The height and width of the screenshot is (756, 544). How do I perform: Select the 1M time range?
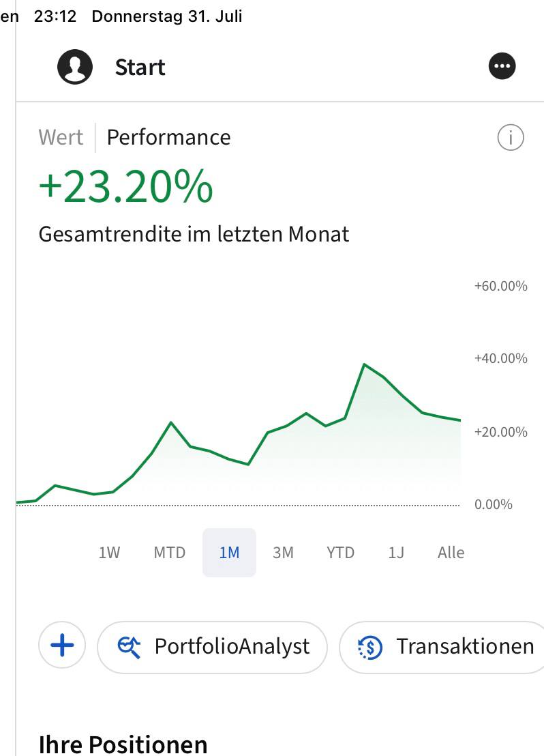pos(229,553)
